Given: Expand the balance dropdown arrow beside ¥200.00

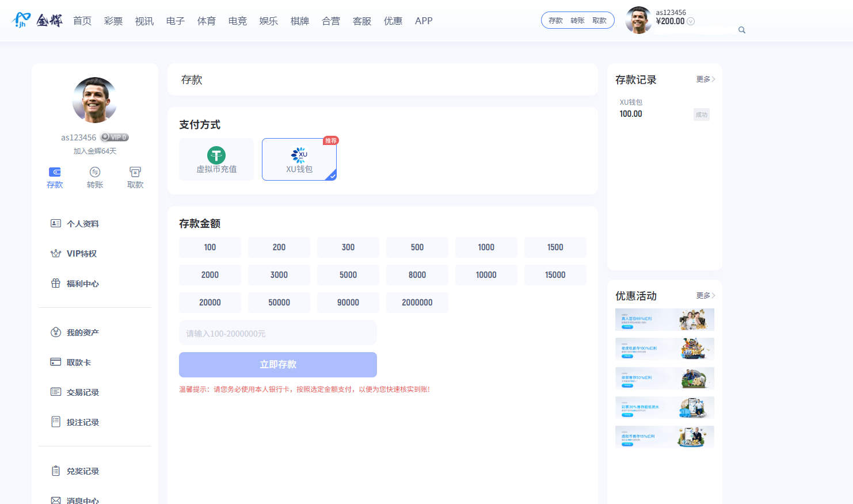Looking at the screenshot, I should 691,21.
